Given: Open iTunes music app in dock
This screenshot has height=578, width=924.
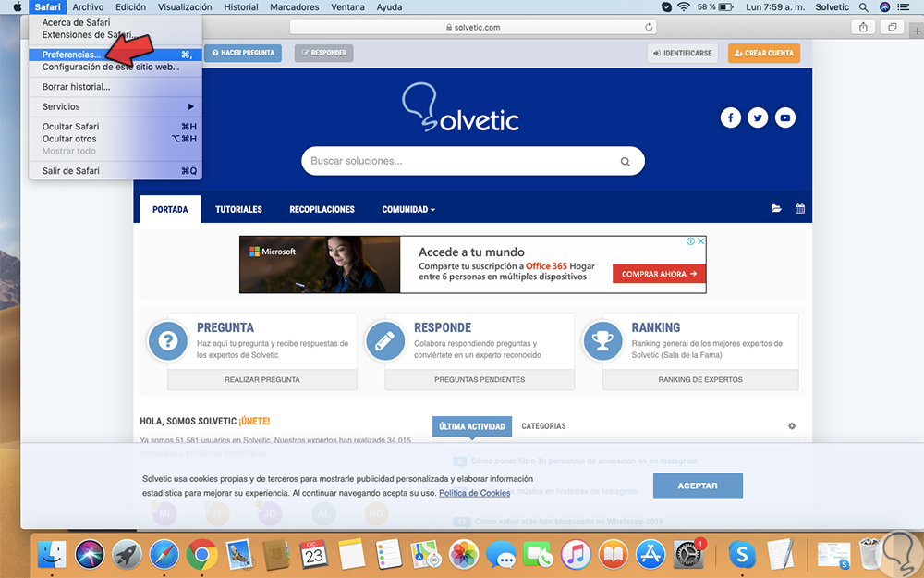Looking at the screenshot, I should [576, 554].
